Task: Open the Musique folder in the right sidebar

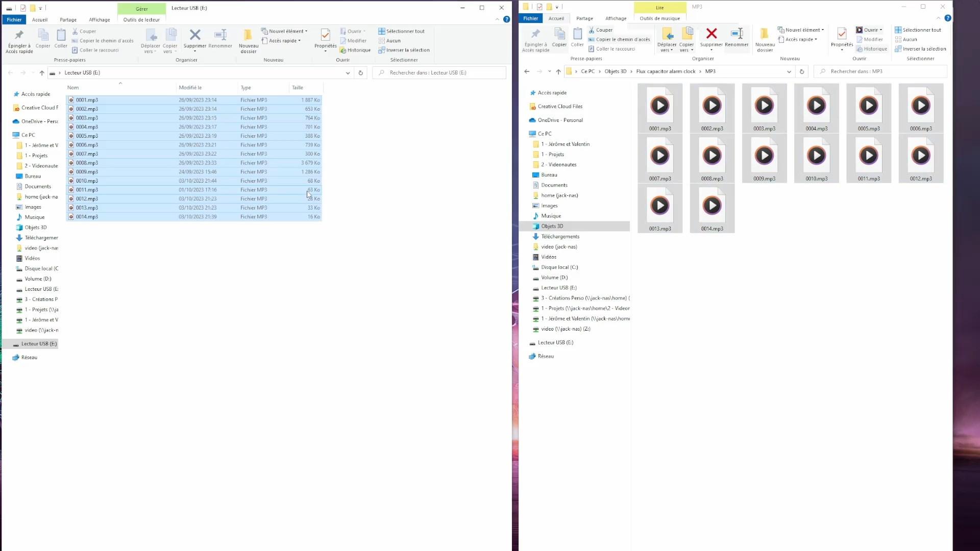Action: [550, 215]
